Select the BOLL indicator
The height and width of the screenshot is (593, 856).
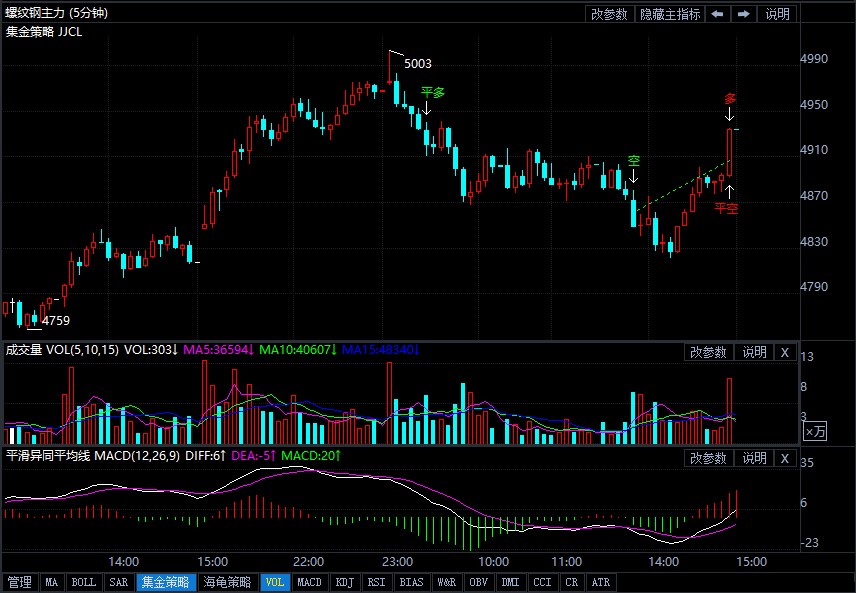point(84,581)
